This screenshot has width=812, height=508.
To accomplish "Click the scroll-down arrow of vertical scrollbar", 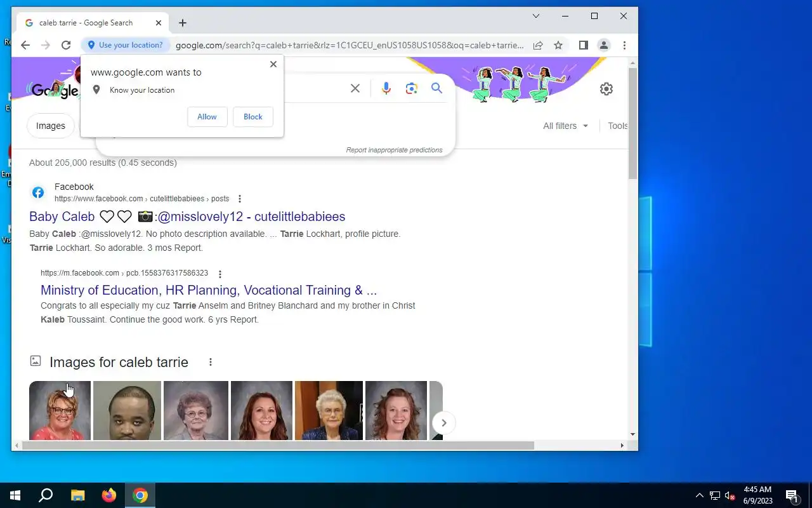I will (632, 434).
